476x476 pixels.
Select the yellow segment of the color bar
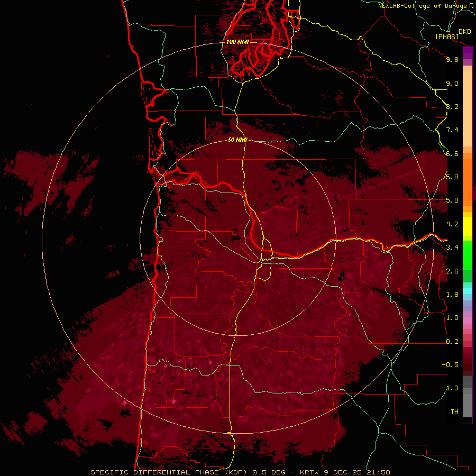point(467,226)
